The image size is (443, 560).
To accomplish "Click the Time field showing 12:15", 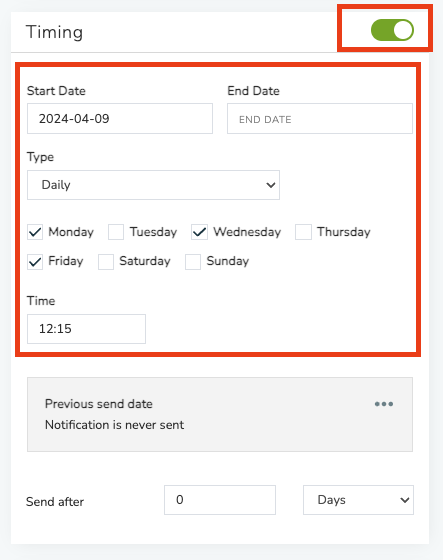I will (x=86, y=329).
